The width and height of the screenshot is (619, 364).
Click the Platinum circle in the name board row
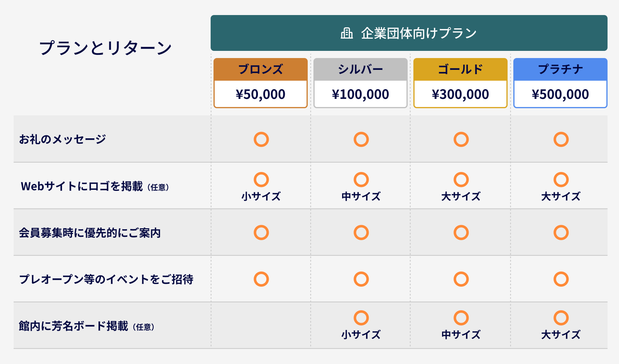coord(561,318)
